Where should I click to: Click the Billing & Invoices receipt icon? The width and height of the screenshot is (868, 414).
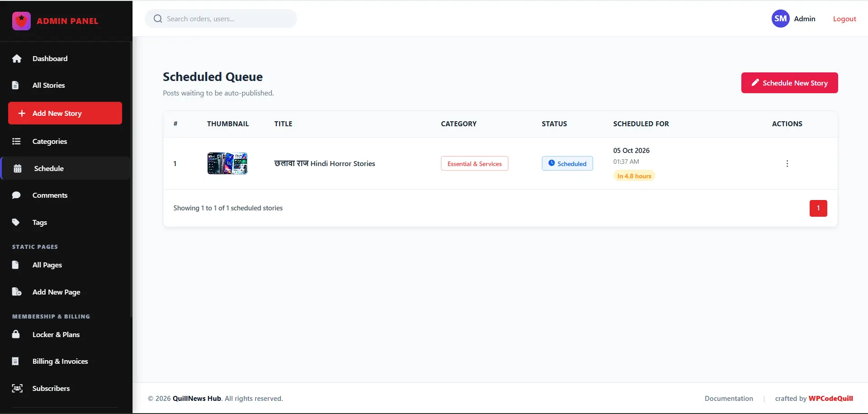(15, 361)
